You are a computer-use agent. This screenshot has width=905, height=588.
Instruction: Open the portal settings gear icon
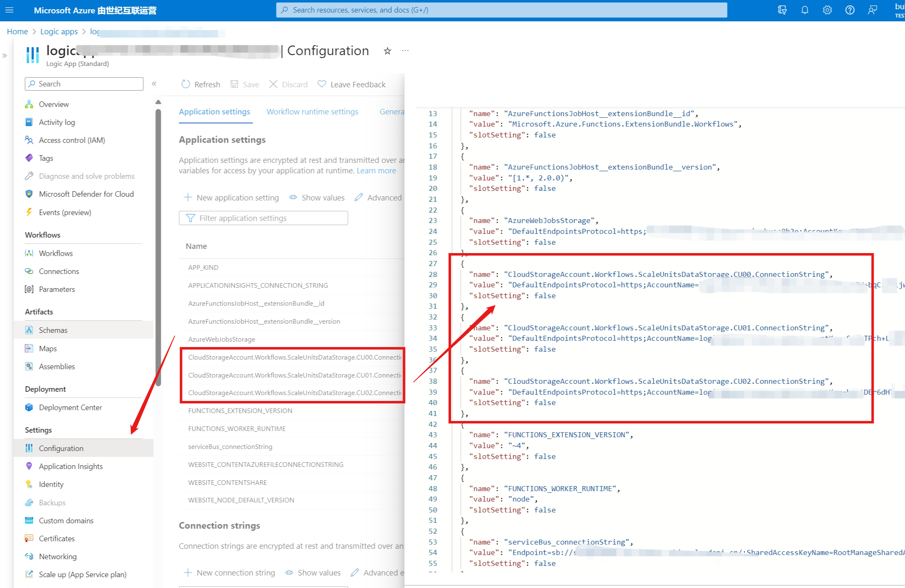827,10
